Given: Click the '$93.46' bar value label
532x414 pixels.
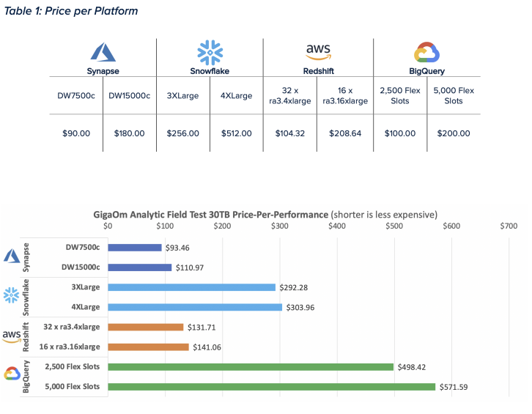Looking at the screenshot, I should pyautogui.click(x=177, y=248).
